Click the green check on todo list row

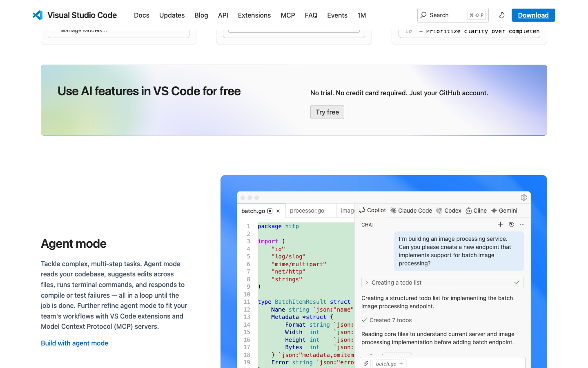pyautogui.click(x=517, y=282)
